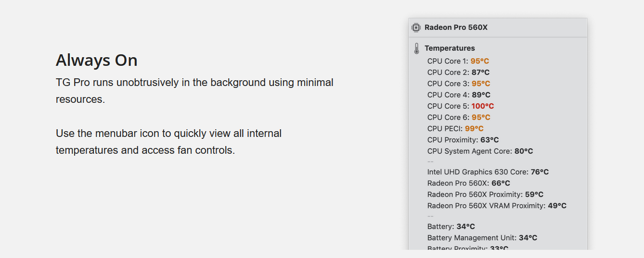Viewport: 644px width, 258px height.
Task: Select the Battery 34°C entry
Action: [x=451, y=227]
